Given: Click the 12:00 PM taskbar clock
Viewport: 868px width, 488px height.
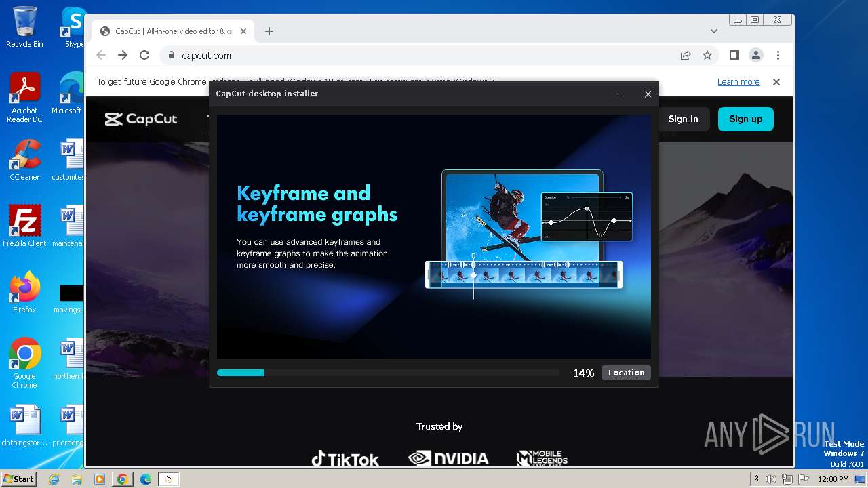Looking at the screenshot, I should tap(833, 479).
